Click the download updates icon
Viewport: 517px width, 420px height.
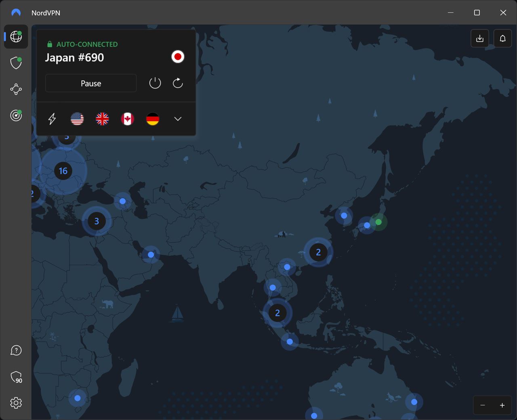pyautogui.click(x=480, y=38)
